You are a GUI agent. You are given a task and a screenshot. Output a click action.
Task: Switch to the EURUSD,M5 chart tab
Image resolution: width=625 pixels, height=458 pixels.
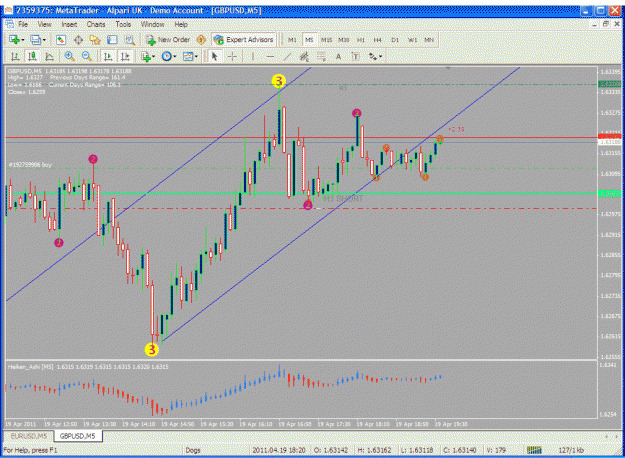click(29, 436)
